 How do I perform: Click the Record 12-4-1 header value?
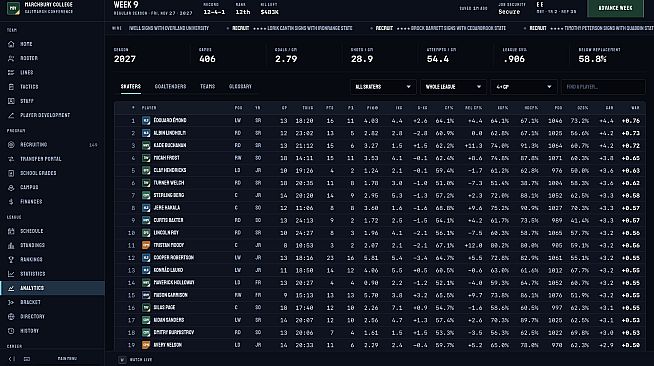coord(214,12)
